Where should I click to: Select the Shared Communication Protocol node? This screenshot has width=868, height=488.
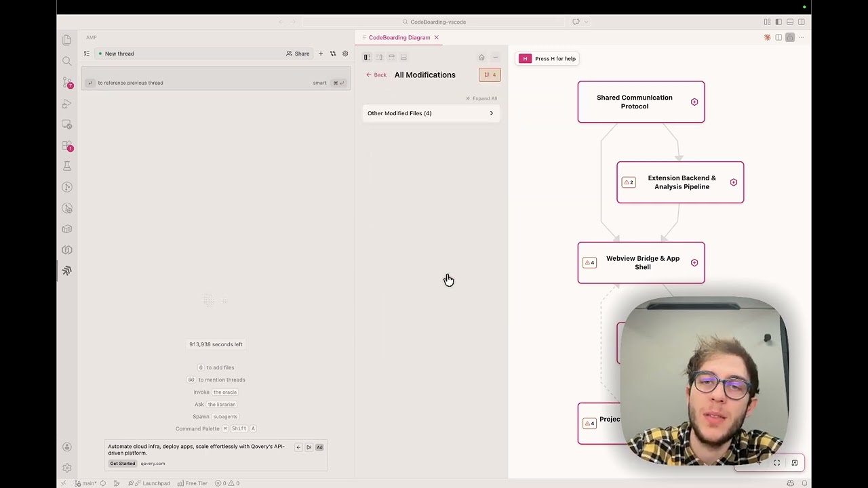(641, 102)
